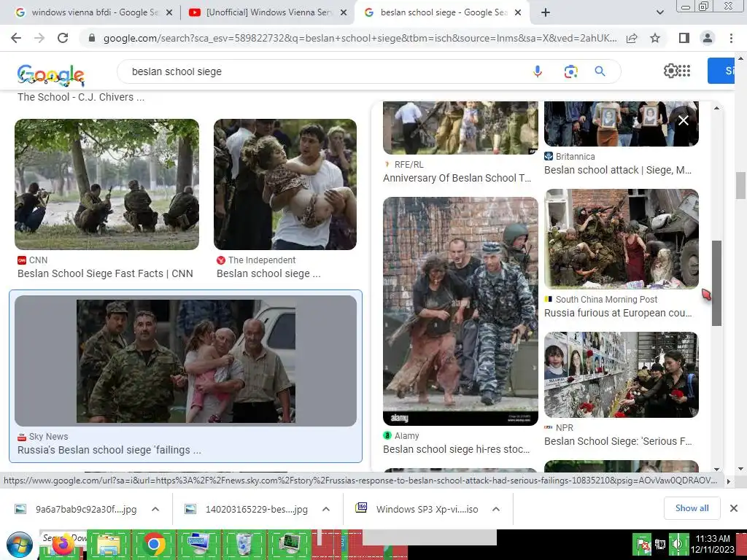Open Alamy woman and soldier thumbnail
The image size is (747, 560).
point(460,311)
